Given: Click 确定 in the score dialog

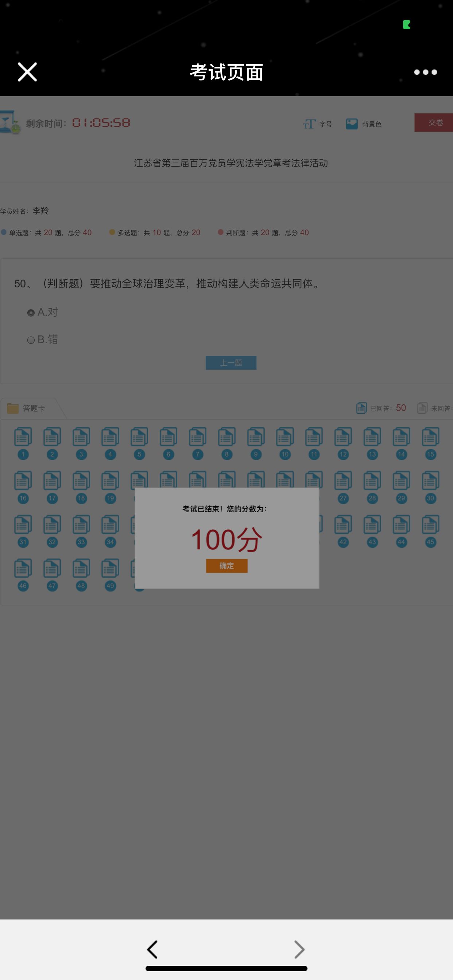Looking at the screenshot, I should (226, 566).
